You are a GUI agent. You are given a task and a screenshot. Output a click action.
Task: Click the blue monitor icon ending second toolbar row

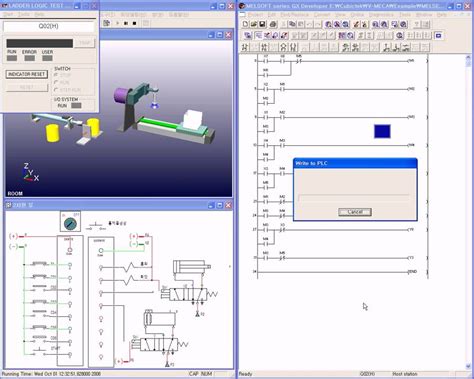[438, 35]
